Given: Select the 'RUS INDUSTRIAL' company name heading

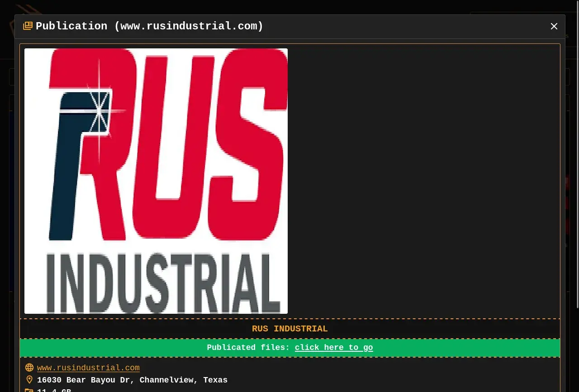Looking at the screenshot, I should [290, 329].
